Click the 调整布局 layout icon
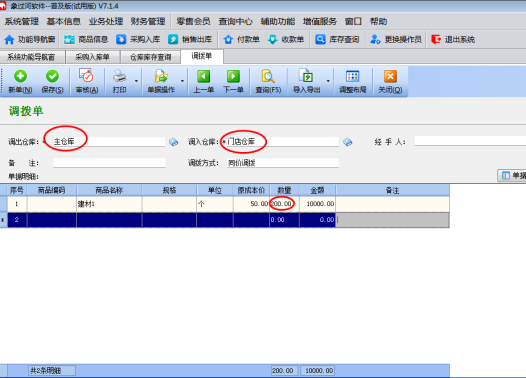Image resolution: width=526 pixels, height=378 pixels. coord(353,76)
